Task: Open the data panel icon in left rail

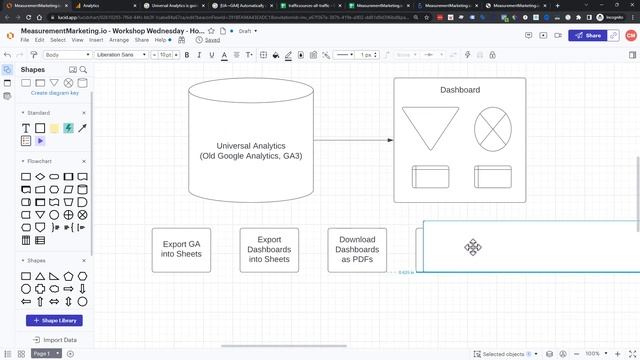Action: click(7, 96)
